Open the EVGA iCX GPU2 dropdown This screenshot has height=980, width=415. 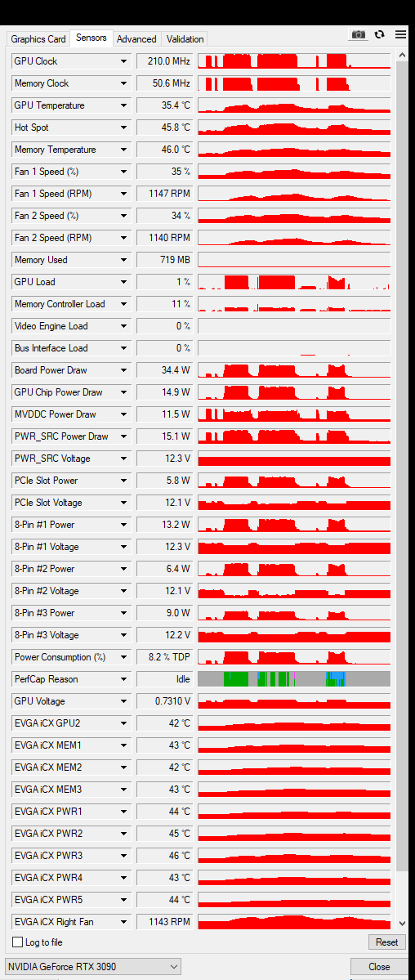(x=123, y=723)
